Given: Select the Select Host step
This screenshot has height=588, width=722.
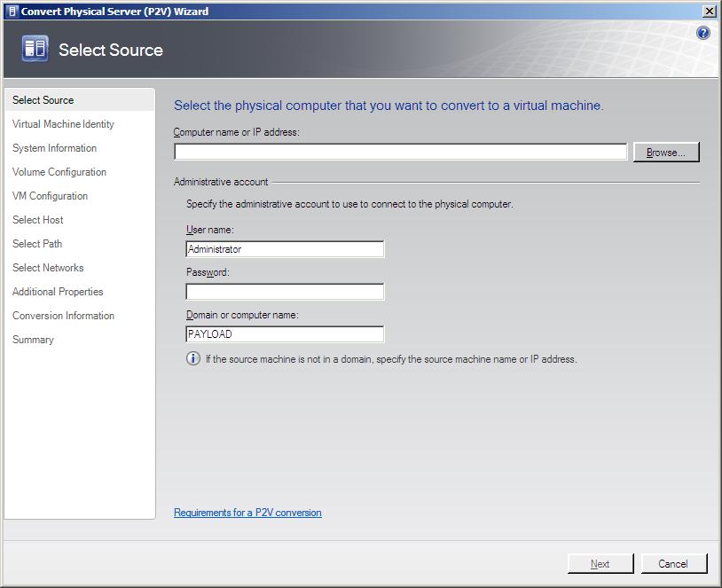Looking at the screenshot, I should tap(38, 220).
